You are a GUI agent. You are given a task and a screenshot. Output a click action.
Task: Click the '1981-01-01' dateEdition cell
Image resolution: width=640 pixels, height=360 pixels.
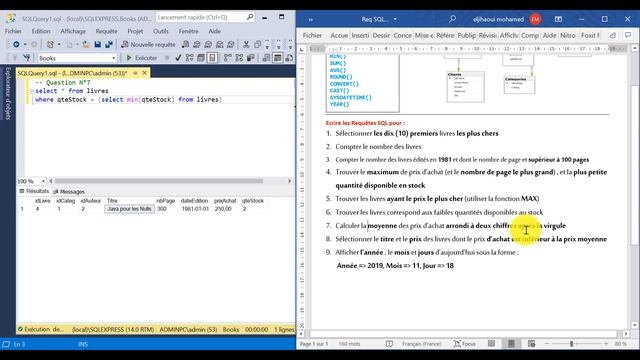[x=195, y=209]
